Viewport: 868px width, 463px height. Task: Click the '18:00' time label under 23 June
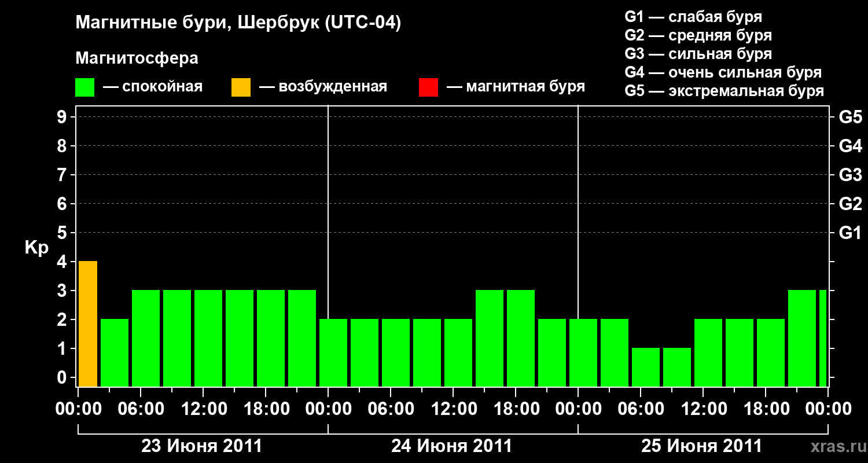(x=266, y=409)
